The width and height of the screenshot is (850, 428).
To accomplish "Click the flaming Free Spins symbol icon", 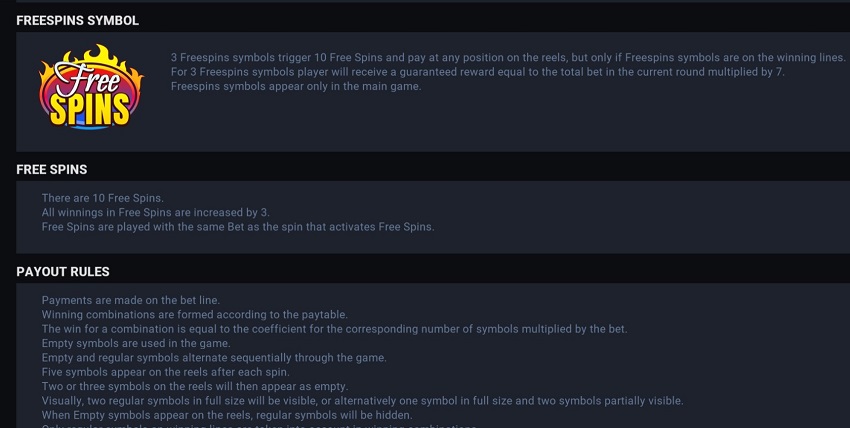I will (x=91, y=87).
